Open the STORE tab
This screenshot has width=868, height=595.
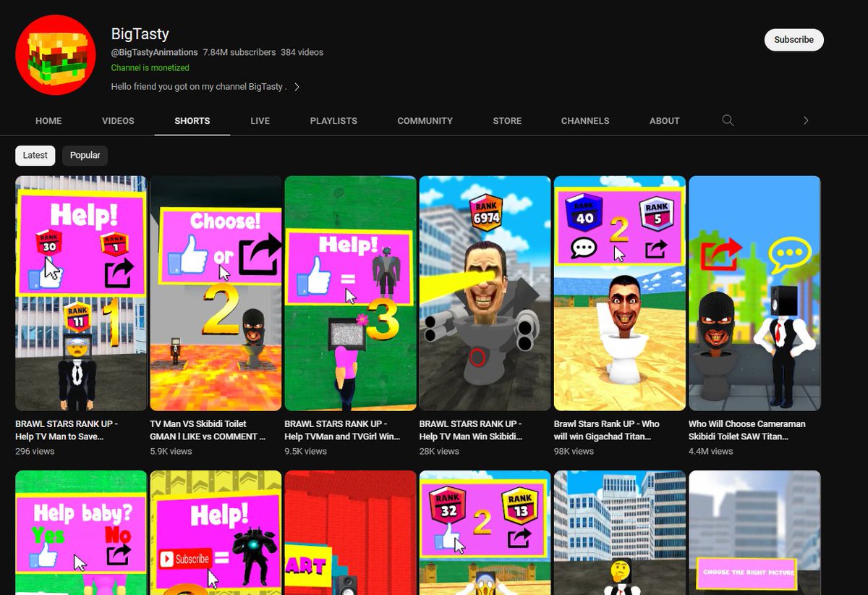point(507,121)
